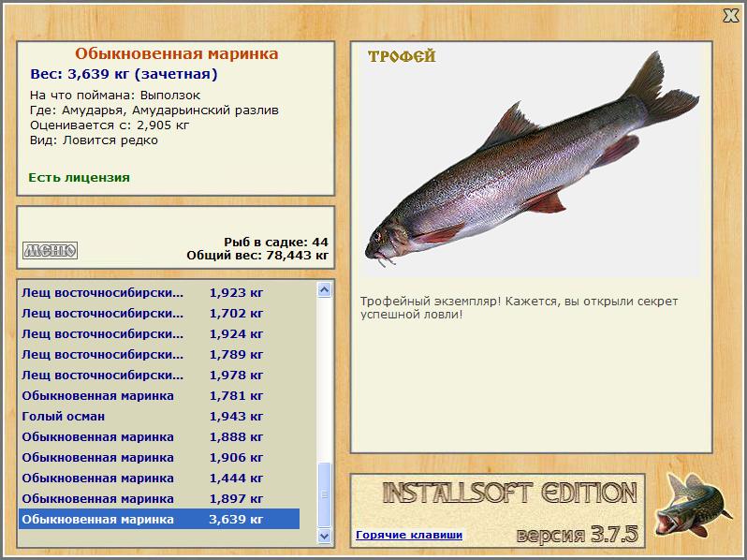Screen dimensions: 747x560
Task: Select Обыкновенная маринка 1,906 кг row
Action: 159,458
